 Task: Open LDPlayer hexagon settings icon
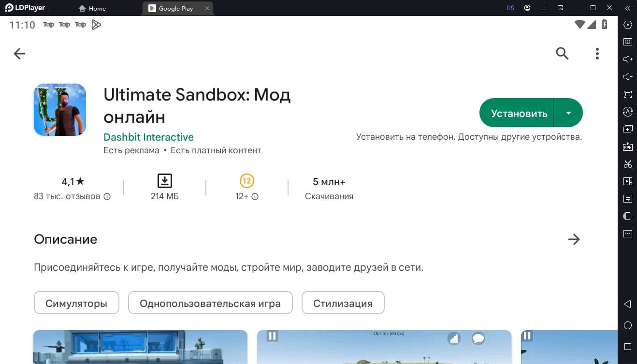(x=628, y=25)
